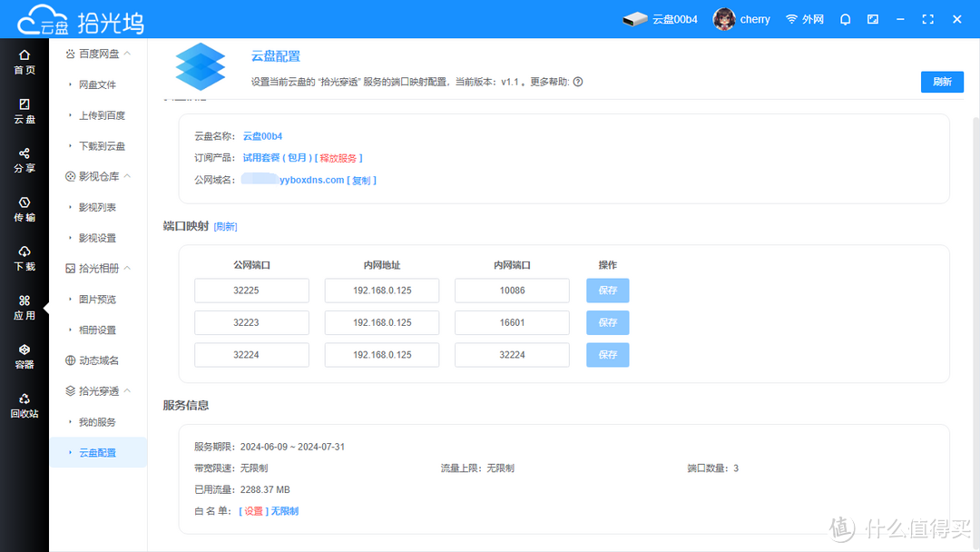980x552 pixels.
Task: Open the 回收站 recycle bin
Action: pyautogui.click(x=24, y=405)
